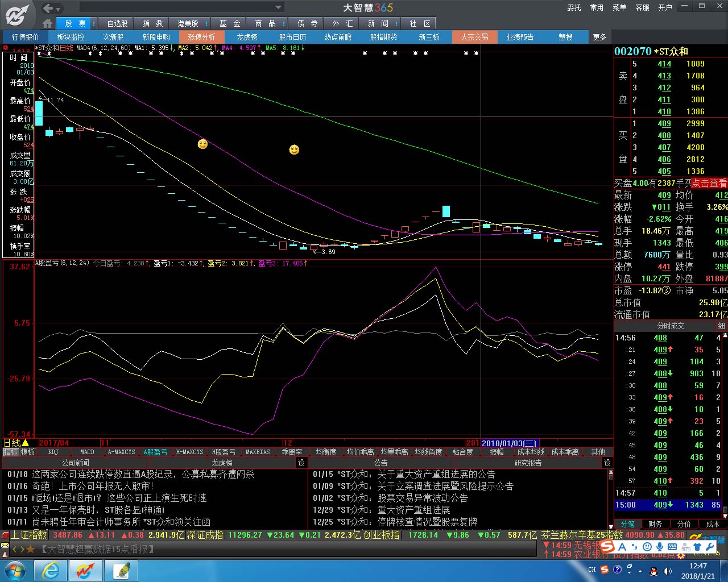
Task: Switch indicator to KDJ
Action: pos(53,452)
